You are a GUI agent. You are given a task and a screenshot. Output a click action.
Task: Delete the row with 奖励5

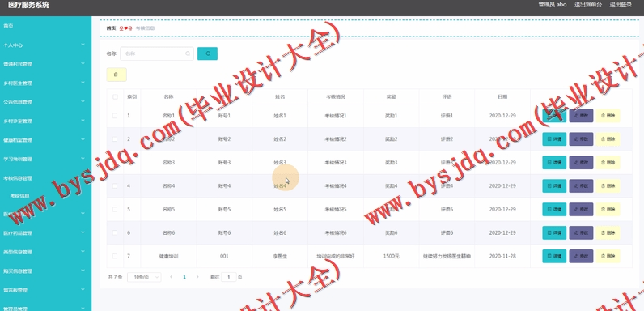coord(608,210)
